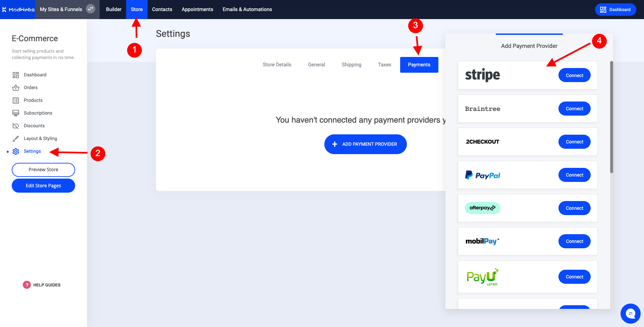Click the switch sites arrows icon
The height and width of the screenshot is (327, 644).
(90, 9)
